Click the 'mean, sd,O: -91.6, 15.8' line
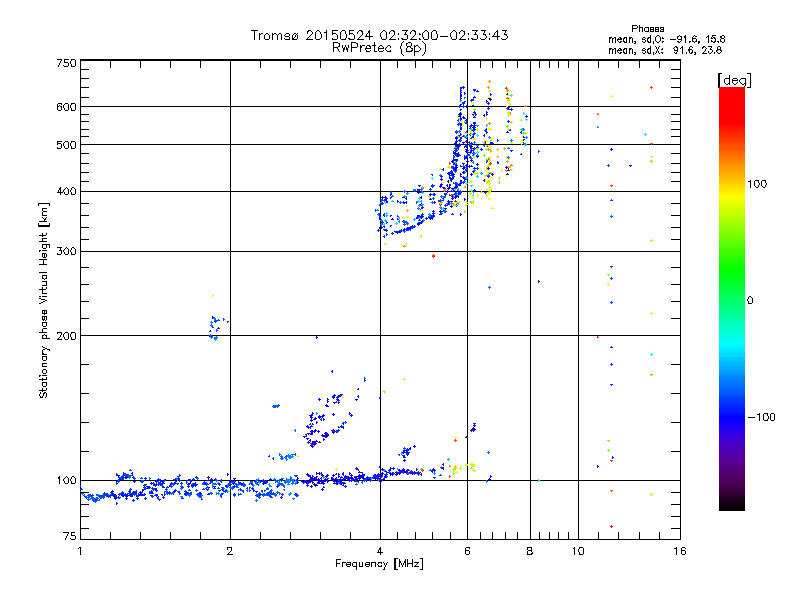 [x=666, y=39]
